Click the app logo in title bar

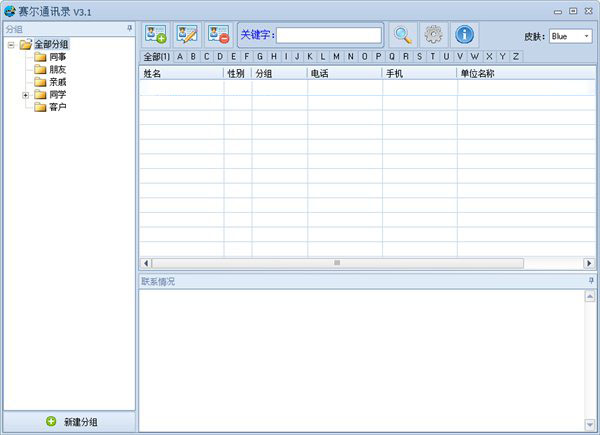point(10,11)
